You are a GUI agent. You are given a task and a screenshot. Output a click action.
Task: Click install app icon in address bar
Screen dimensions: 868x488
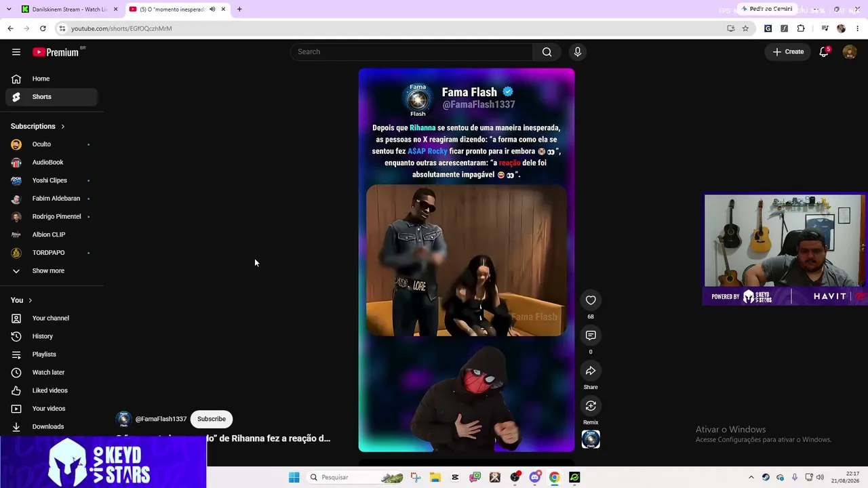pyautogui.click(x=730, y=28)
